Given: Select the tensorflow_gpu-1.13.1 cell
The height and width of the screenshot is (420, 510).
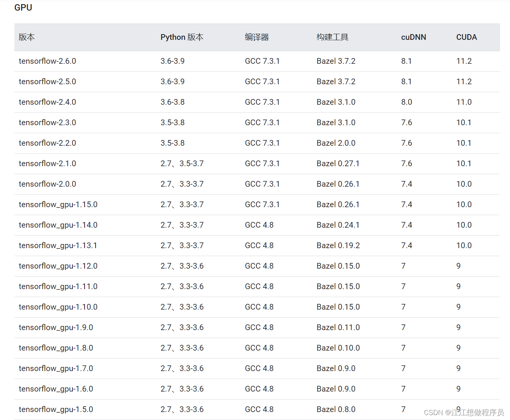Looking at the screenshot, I should coord(58,245).
